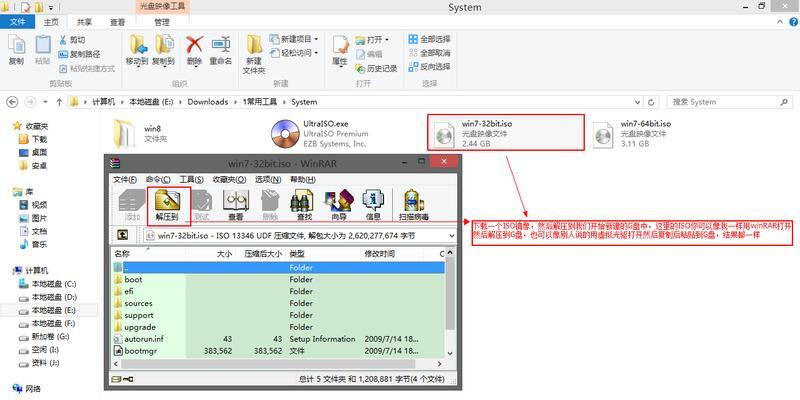The image size is (800, 400).
Task: Expand the quick access toolbar customize arrow
Action: pos(51,8)
